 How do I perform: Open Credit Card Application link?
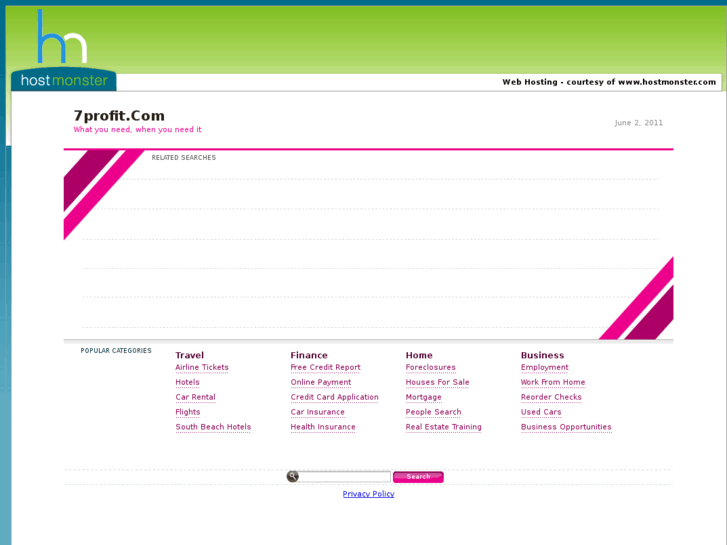click(x=334, y=397)
